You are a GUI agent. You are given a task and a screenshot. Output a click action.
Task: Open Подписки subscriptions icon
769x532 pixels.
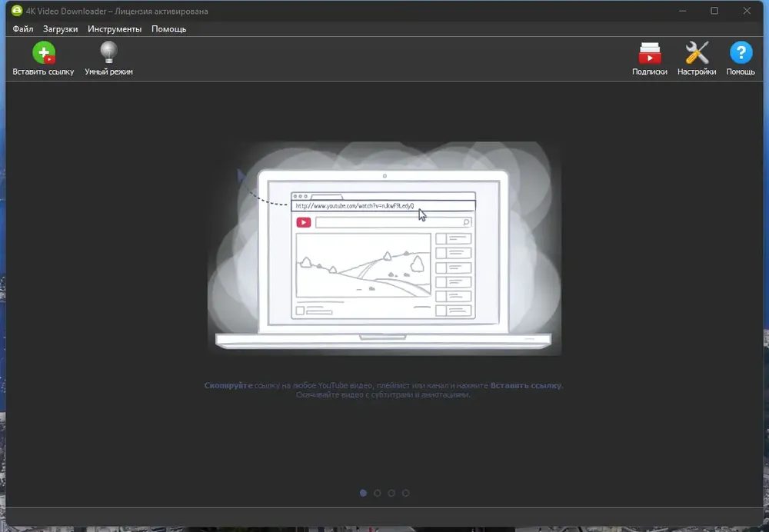click(x=649, y=53)
